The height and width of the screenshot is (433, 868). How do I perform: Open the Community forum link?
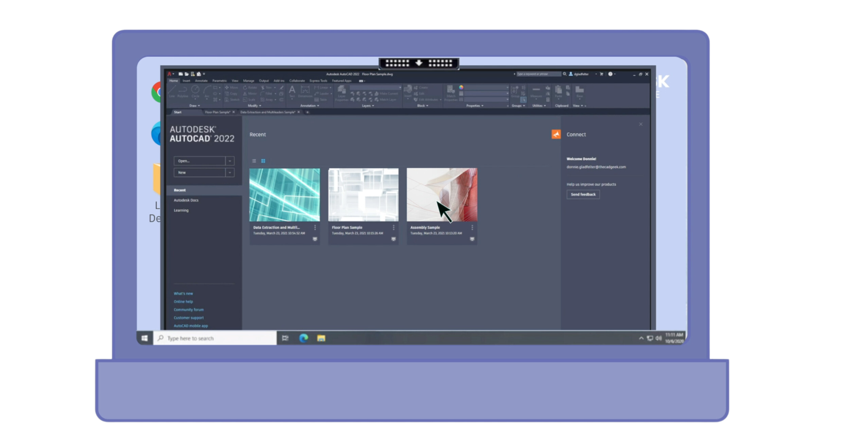189,310
